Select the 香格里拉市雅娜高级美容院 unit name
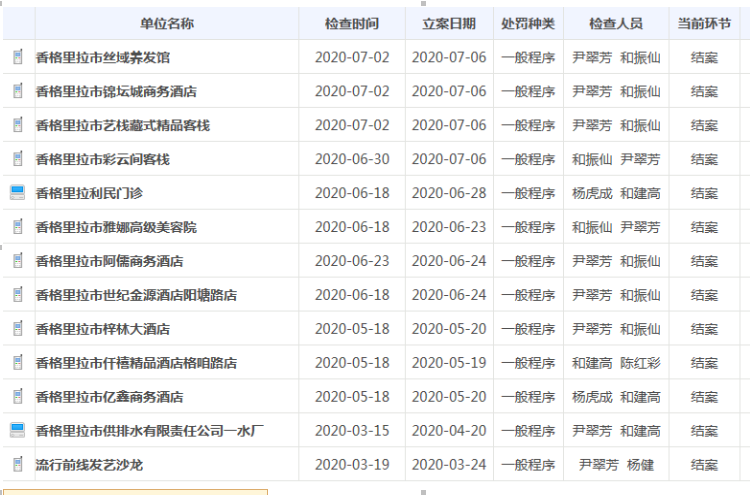Image resolution: width=750 pixels, height=495 pixels. (x=116, y=227)
